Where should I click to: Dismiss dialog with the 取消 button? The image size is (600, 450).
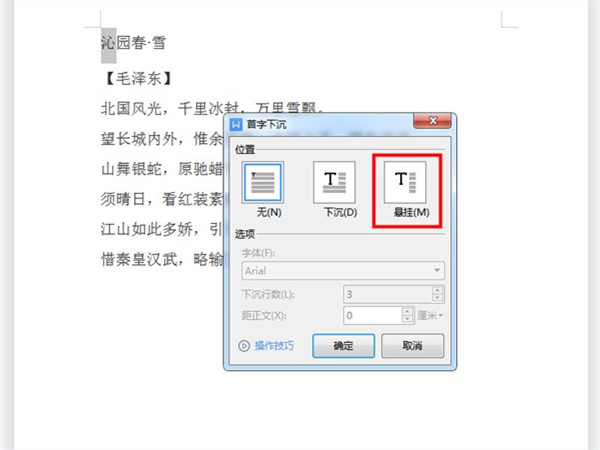(x=412, y=346)
